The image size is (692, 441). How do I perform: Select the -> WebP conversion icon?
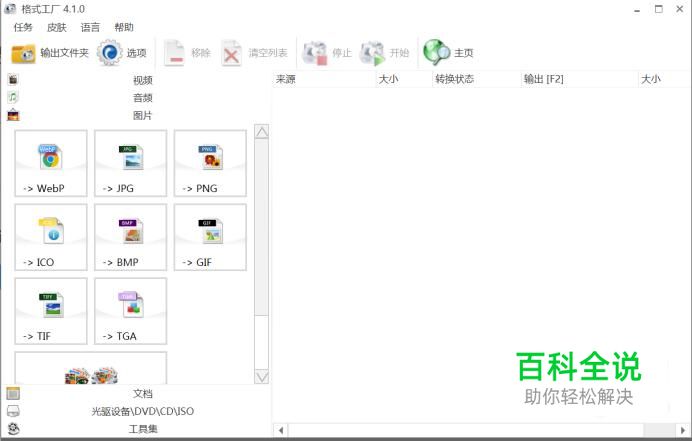click(x=51, y=163)
